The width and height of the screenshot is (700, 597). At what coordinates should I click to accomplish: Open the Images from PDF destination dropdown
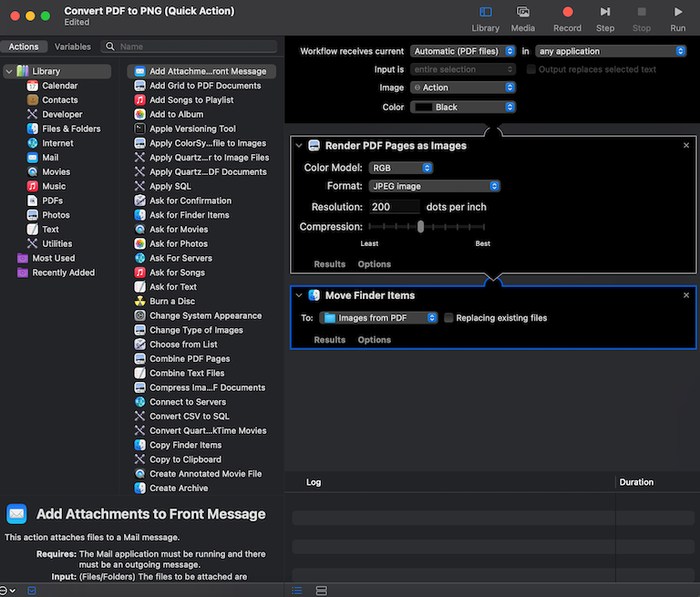click(378, 317)
